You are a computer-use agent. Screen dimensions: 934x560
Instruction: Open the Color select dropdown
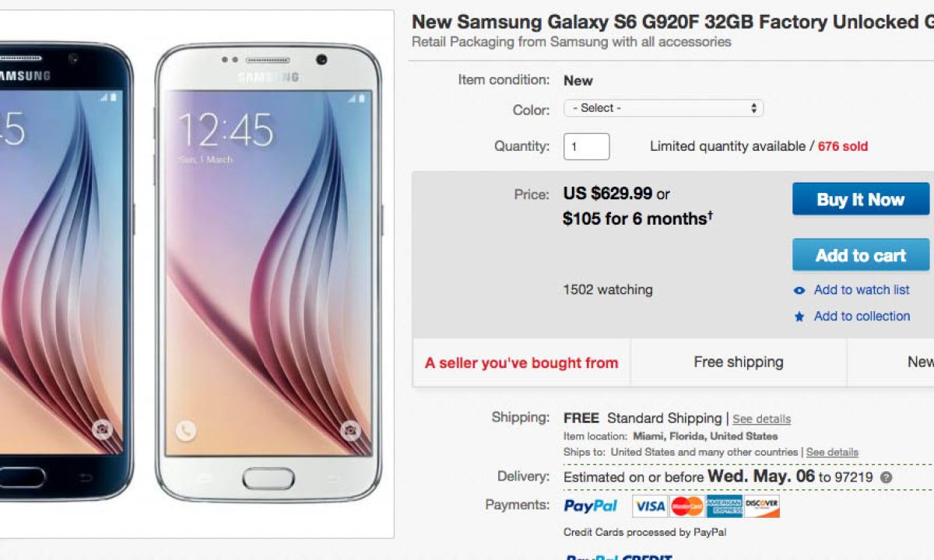coord(663,108)
